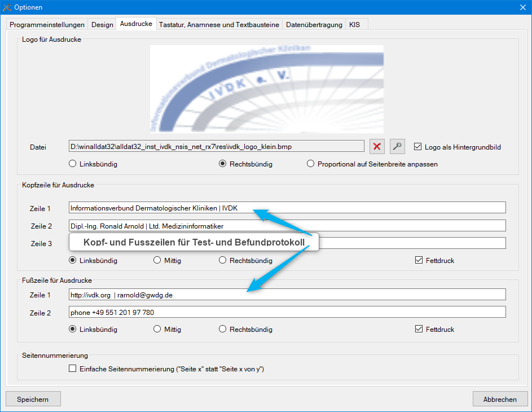Click the Abbrechen button
This screenshot has width=532, height=412.
click(499, 399)
